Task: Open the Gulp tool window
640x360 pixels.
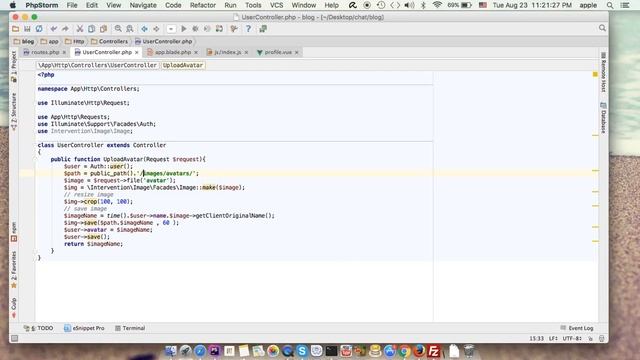Action: coord(14,308)
